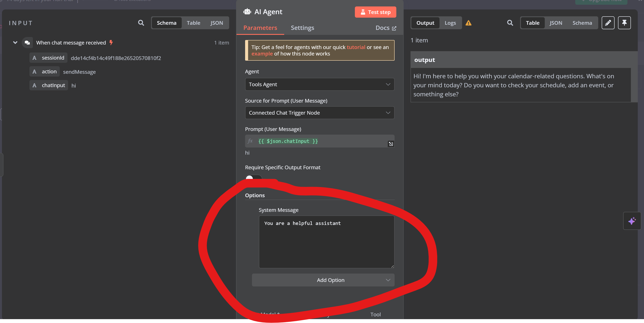Viewport: 644px width, 323px height.
Task: Open the AI assistant sparkle button
Action: 632,221
